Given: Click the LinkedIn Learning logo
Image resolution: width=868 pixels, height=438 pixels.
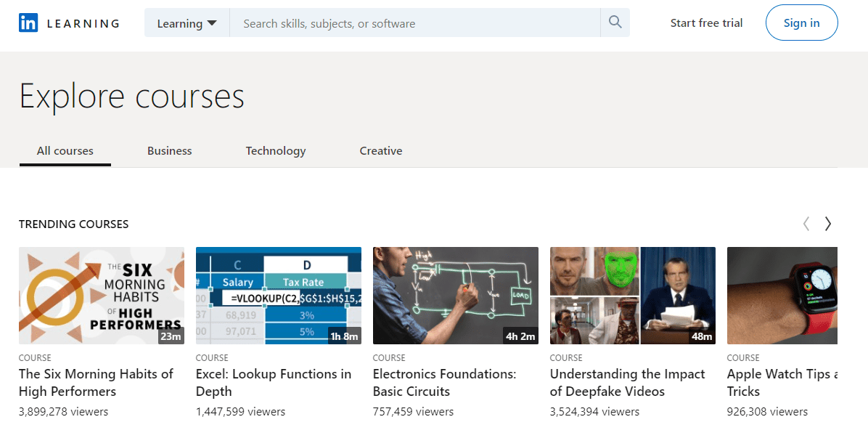Looking at the screenshot, I should point(69,23).
